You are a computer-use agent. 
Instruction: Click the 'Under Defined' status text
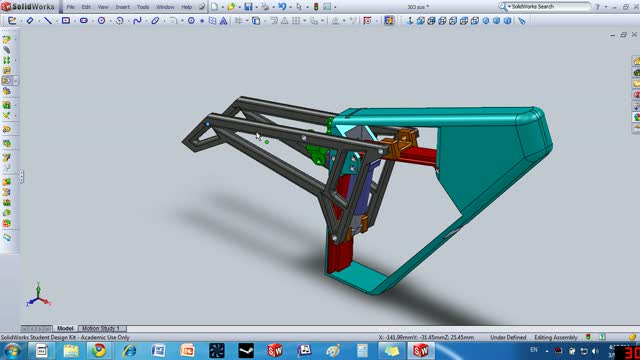(508, 338)
